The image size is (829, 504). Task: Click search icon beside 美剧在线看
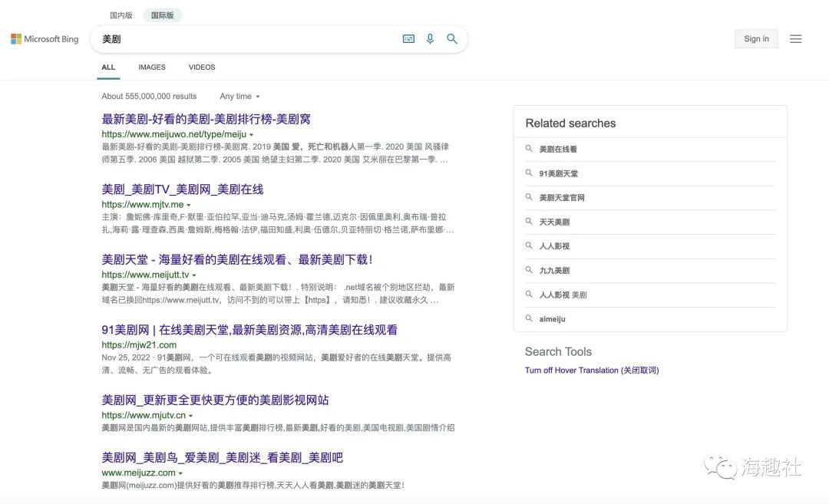click(529, 149)
